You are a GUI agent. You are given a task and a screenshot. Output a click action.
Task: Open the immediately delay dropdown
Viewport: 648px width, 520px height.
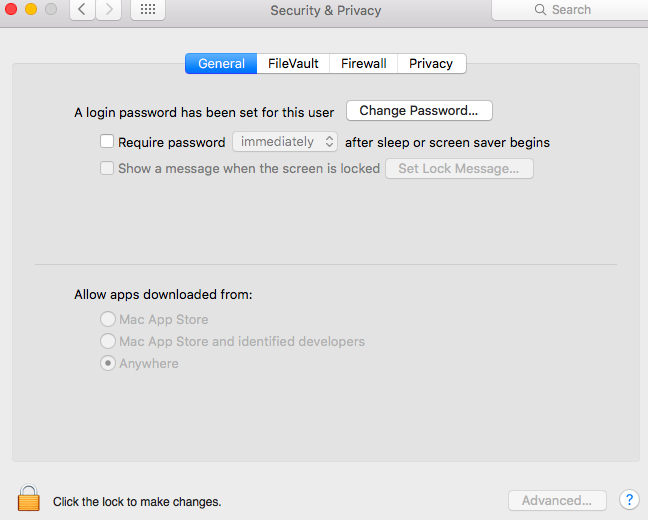click(x=285, y=142)
